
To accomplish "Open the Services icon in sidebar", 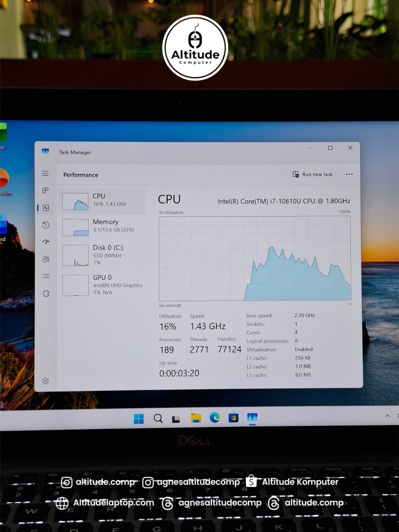I will 46,293.
